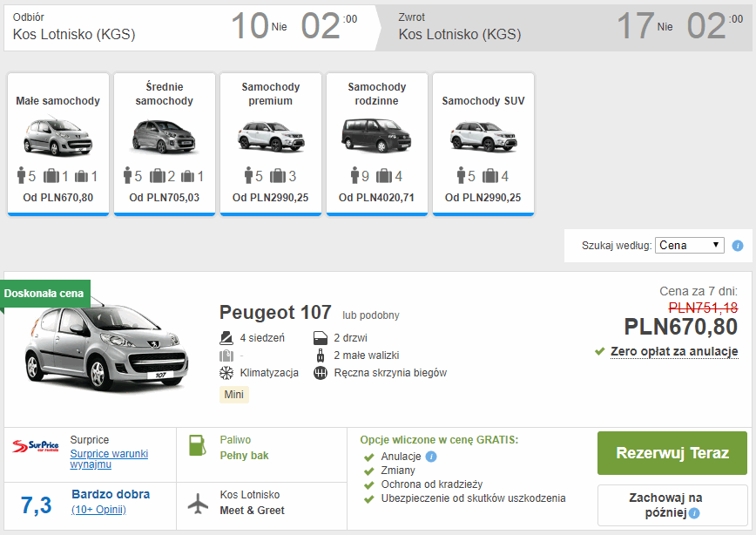Click the snowflake Klimatyzacja icon
Screen dimensions: 756x535
point(226,373)
